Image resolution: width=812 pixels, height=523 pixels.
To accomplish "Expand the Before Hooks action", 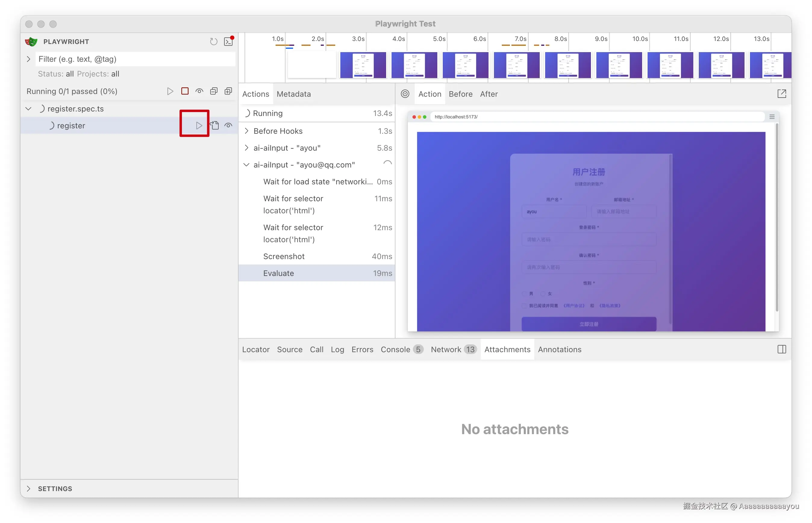I will [x=247, y=131].
